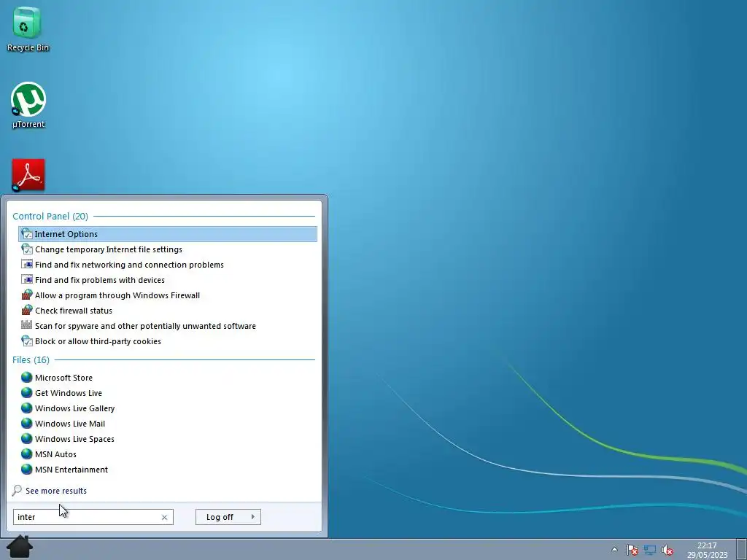Screen dimensions: 747x560
Task: Select Block or allow third-party cookies
Action: [168, 341]
